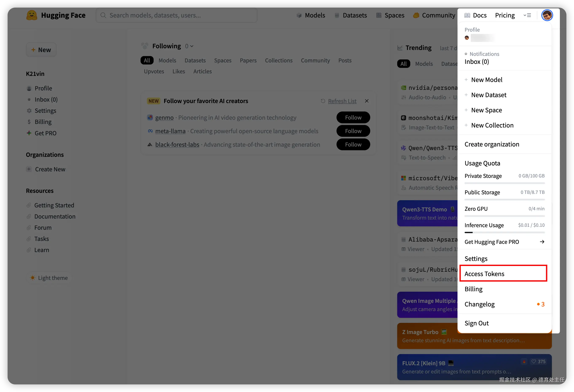Click the Get Hugging Face PRO arrow

tap(542, 242)
